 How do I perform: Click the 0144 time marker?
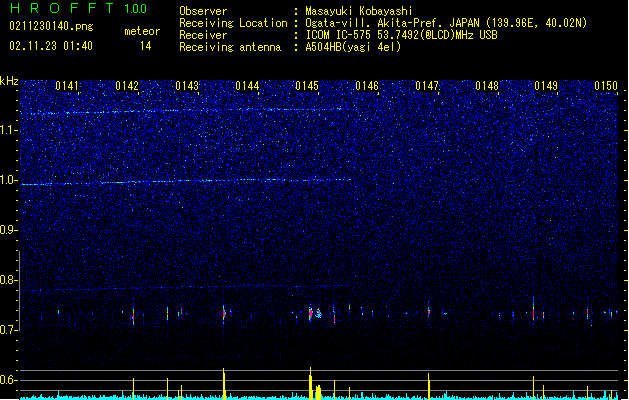tap(247, 86)
